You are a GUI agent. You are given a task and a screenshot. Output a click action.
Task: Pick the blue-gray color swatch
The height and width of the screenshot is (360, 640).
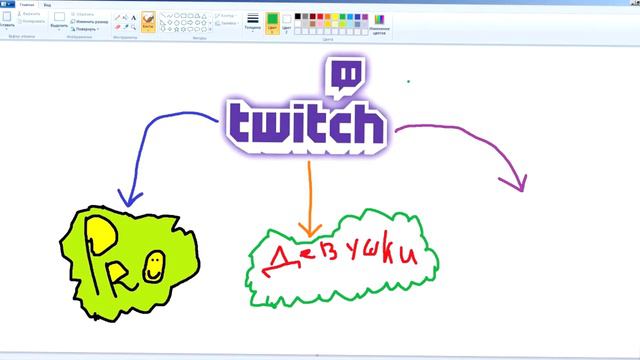click(x=358, y=24)
